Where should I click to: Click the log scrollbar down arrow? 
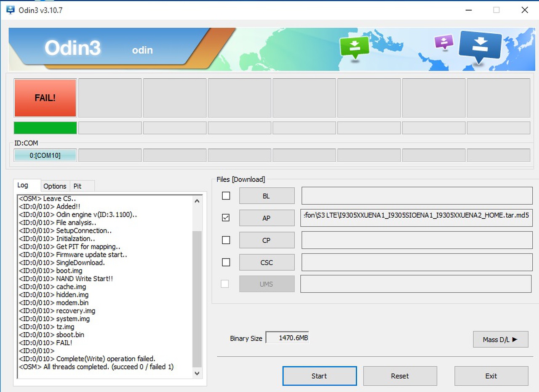(x=197, y=373)
